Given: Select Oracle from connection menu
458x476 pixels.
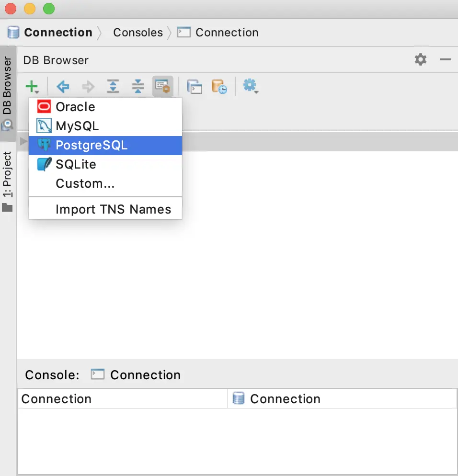Looking at the screenshot, I should tap(105, 107).
